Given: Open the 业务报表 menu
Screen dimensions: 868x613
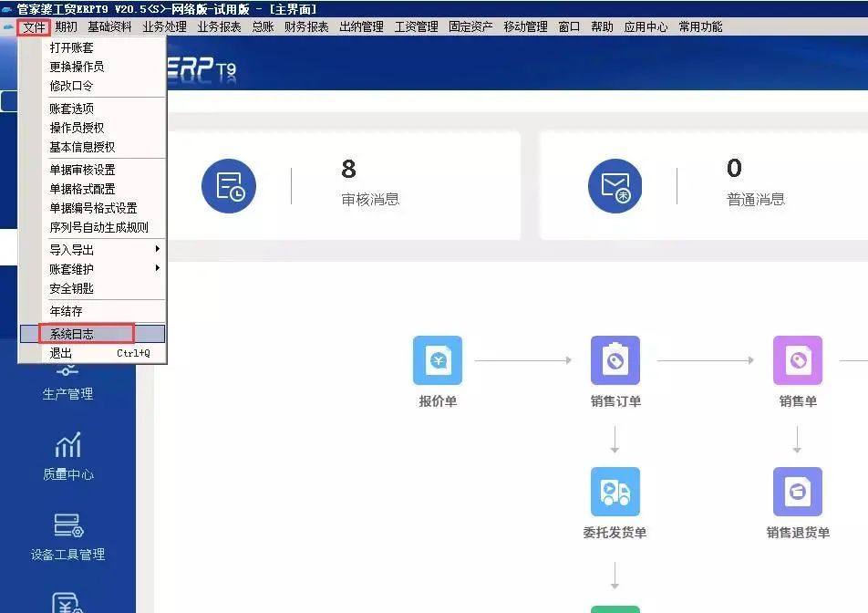Looking at the screenshot, I should tap(219, 26).
